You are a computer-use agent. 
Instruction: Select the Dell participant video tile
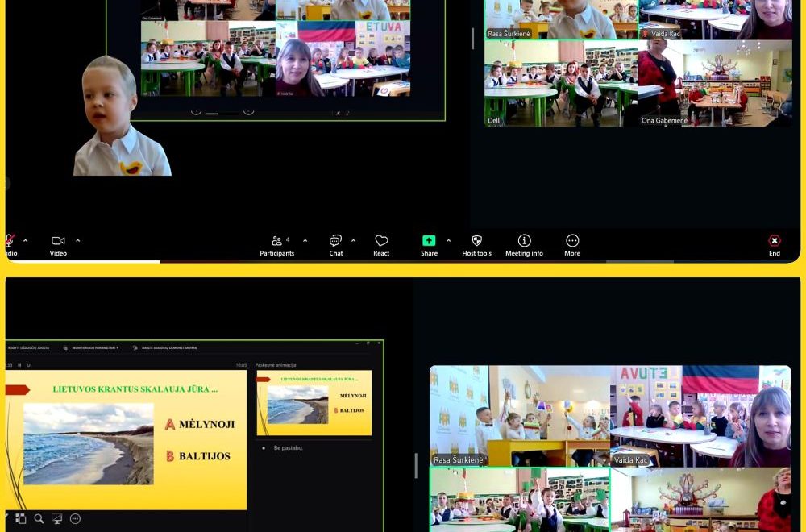561,83
